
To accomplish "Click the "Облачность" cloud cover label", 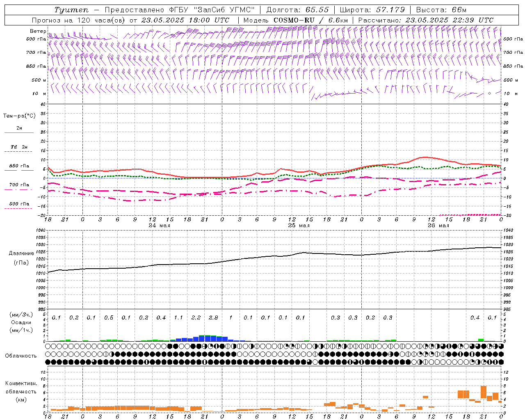I will (x=21, y=356).
